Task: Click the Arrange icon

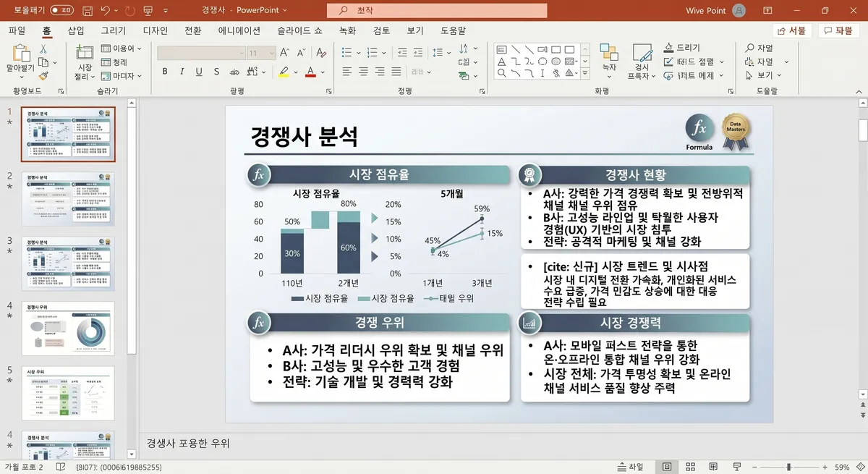Action: click(609, 53)
